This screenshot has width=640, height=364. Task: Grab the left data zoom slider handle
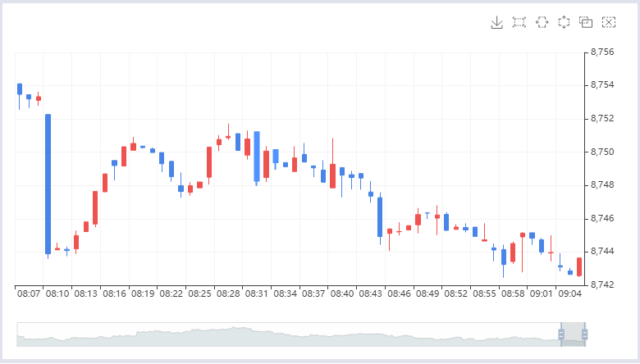tap(561, 334)
